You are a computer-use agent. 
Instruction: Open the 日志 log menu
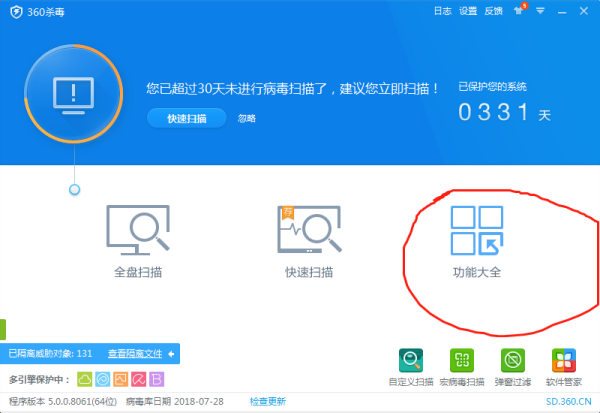[x=443, y=11]
